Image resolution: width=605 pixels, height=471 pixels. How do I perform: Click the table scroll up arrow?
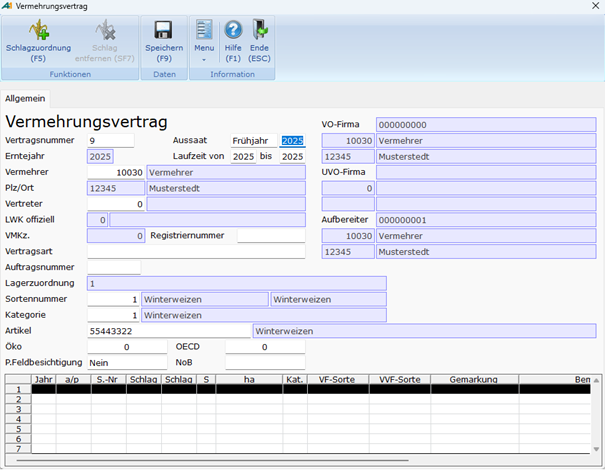(x=596, y=380)
